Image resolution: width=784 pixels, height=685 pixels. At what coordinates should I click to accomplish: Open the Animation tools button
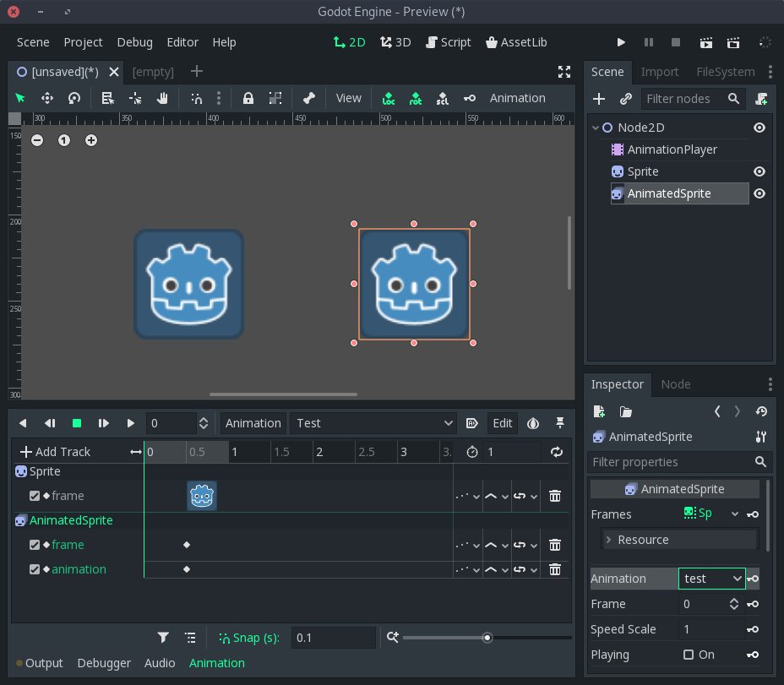point(253,423)
